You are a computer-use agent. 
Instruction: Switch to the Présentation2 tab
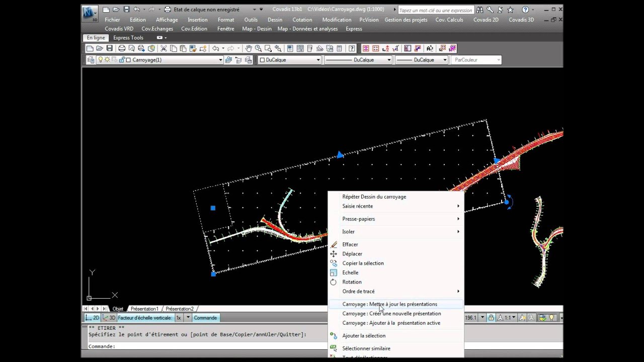click(x=180, y=309)
